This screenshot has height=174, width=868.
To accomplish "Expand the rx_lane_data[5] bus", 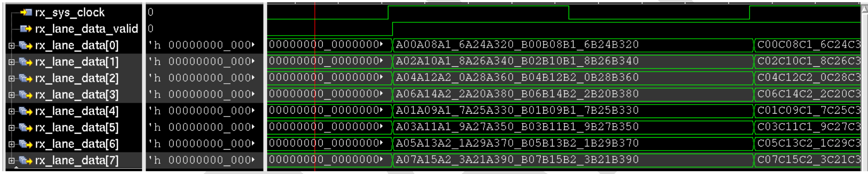I will pyautogui.click(x=12, y=128).
